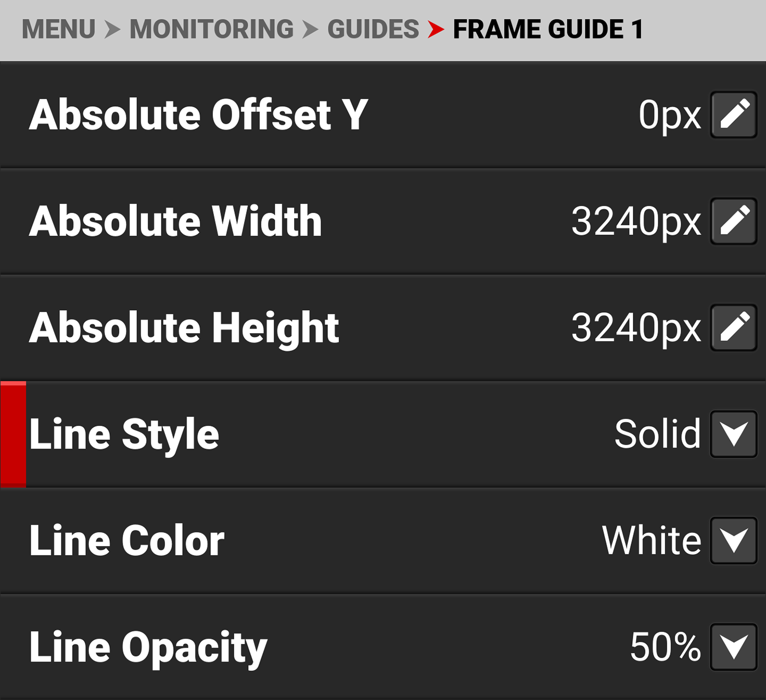Tap the edit pencil beside Absolute Width
Viewport: 766px width, 700px height.
[x=734, y=221]
